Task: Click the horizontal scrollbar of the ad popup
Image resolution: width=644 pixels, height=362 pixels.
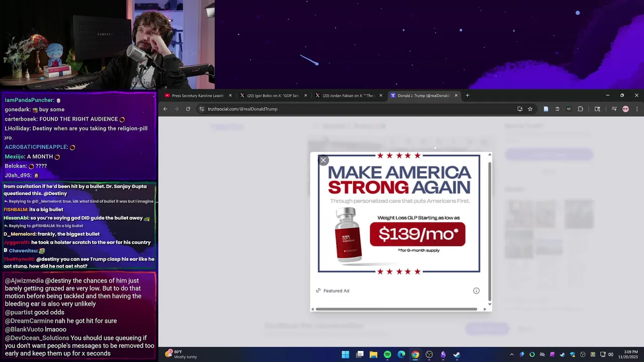Action: (x=396, y=309)
